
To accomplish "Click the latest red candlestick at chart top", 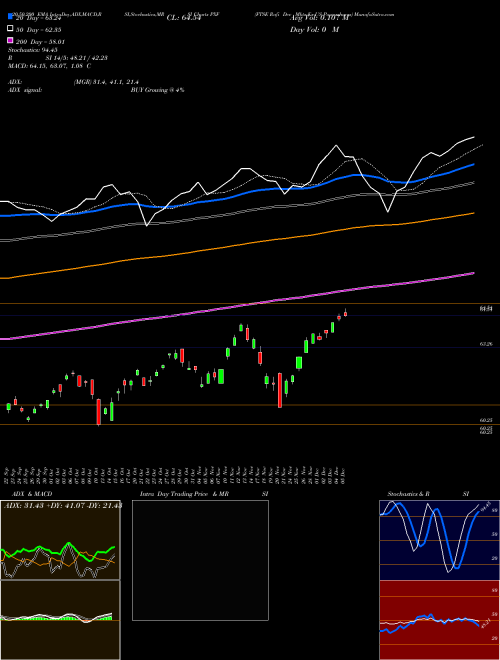I will (x=346, y=313).
